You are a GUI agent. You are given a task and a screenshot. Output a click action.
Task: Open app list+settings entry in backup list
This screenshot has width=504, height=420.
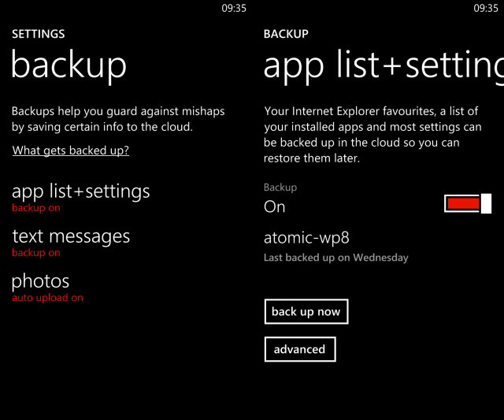(80, 191)
